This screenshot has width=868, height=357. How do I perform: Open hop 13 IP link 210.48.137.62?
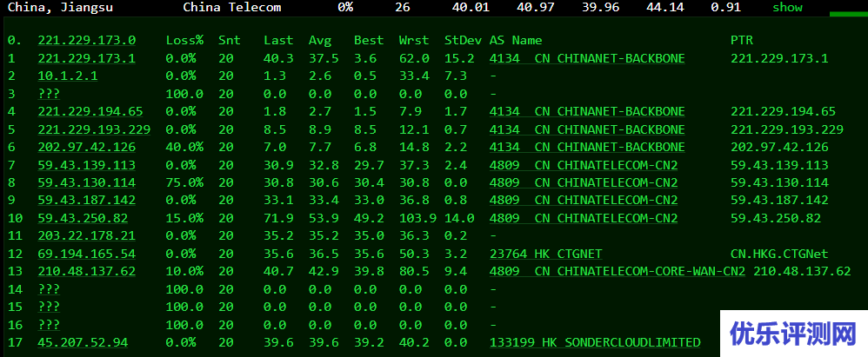click(86, 271)
